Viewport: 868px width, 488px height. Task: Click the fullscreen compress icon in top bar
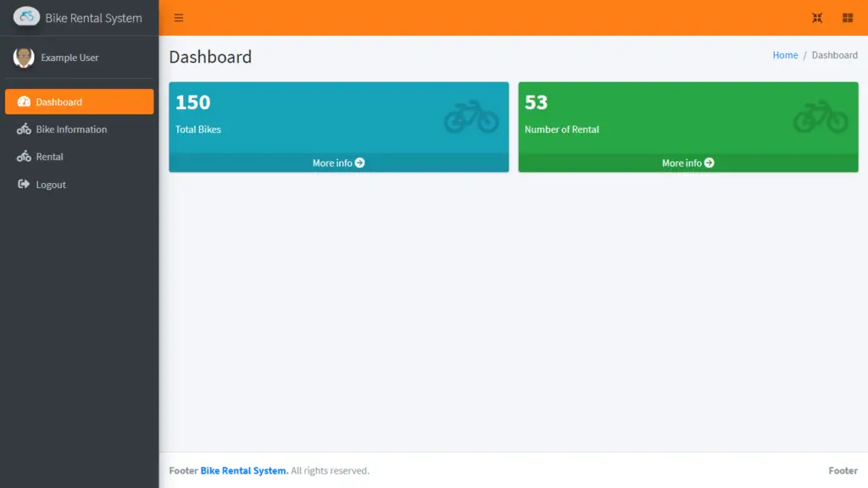point(817,17)
